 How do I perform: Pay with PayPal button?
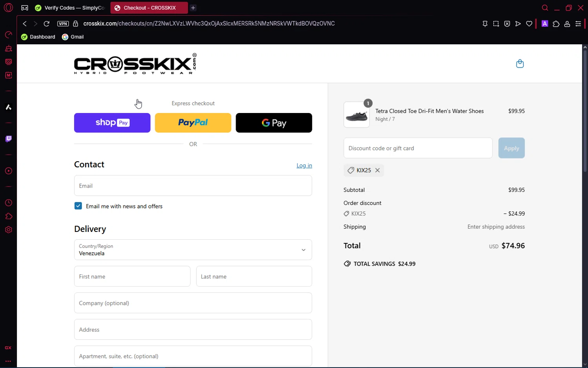tap(193, 123)
